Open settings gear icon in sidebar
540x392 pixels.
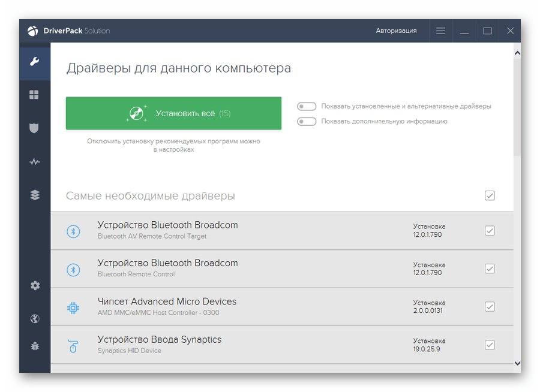pos(35,286)
